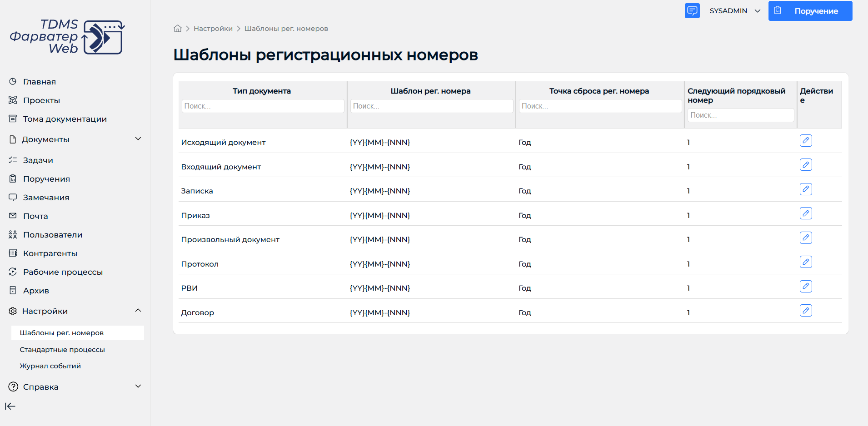This screenshot has width=868, height=426.
Task: Click the Тома документации icon
Action: (13, 119)
